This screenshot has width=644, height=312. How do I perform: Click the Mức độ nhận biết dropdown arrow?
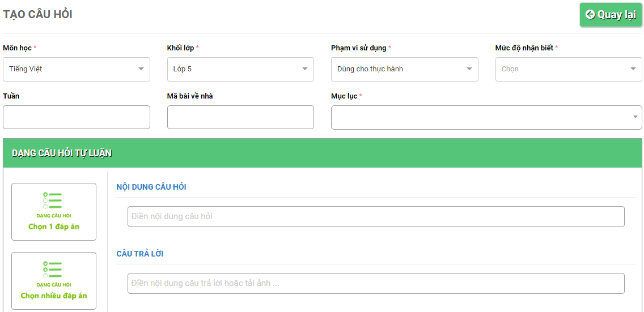[x=633, y=69]
